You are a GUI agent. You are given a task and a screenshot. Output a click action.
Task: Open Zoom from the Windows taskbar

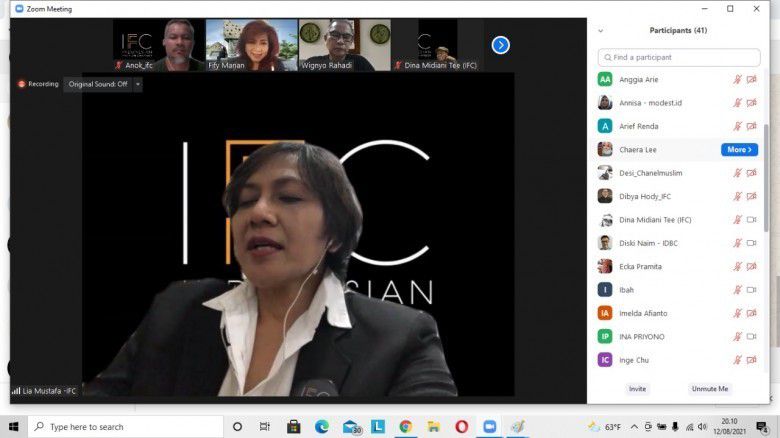(x=489, y=427)
